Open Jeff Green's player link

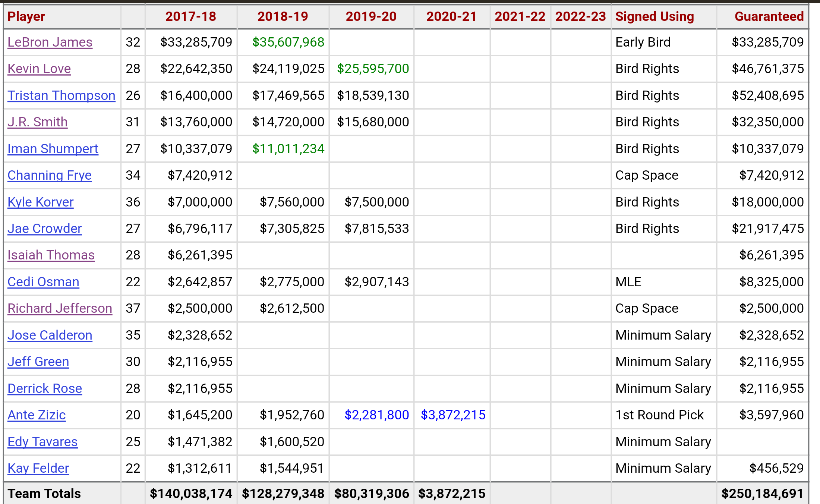click(x=38, y=362)
